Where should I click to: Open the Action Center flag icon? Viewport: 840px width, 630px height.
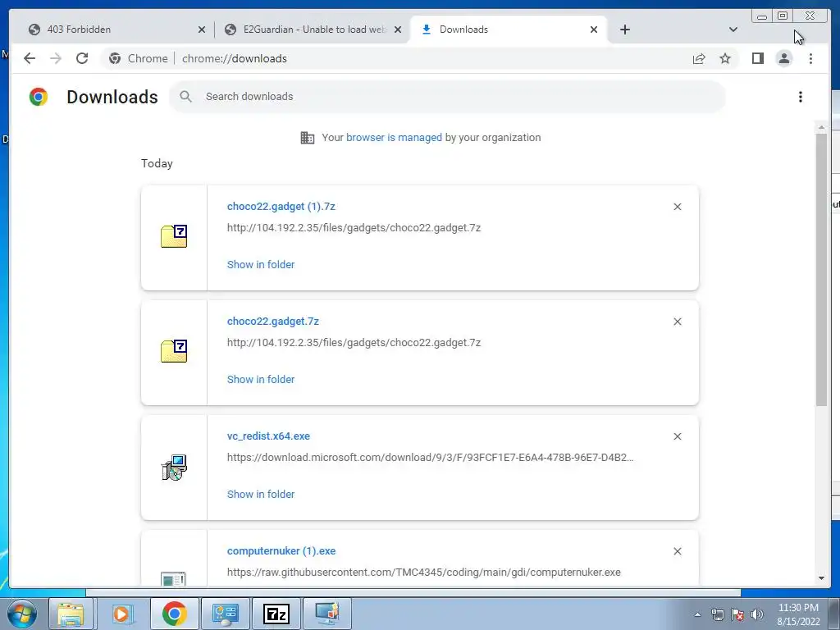tap(737, 614)
